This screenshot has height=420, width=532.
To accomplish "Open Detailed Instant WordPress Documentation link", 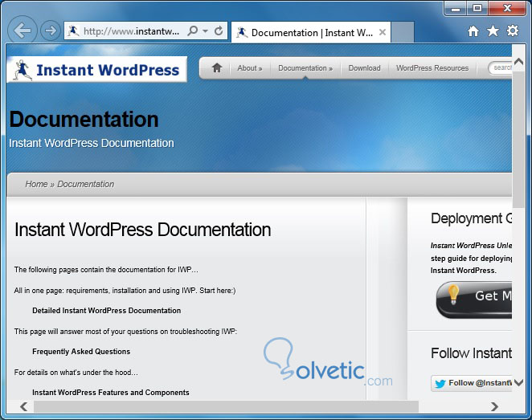I will (x=107, y=311).
